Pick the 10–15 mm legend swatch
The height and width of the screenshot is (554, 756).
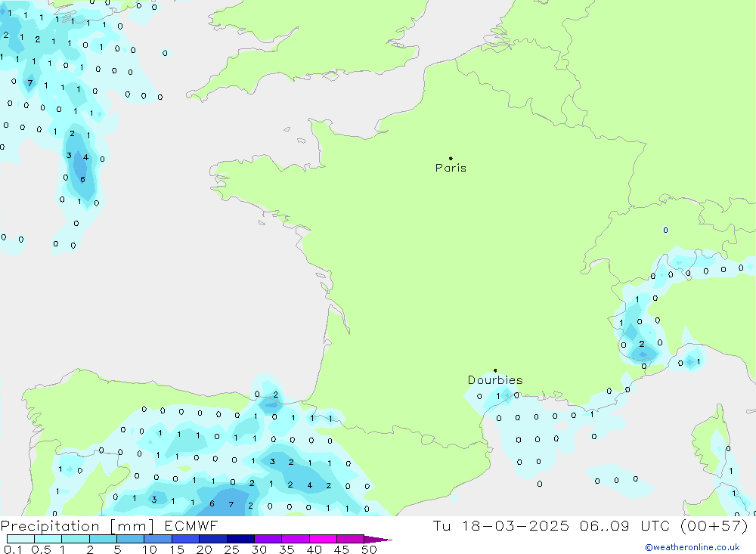158,539
